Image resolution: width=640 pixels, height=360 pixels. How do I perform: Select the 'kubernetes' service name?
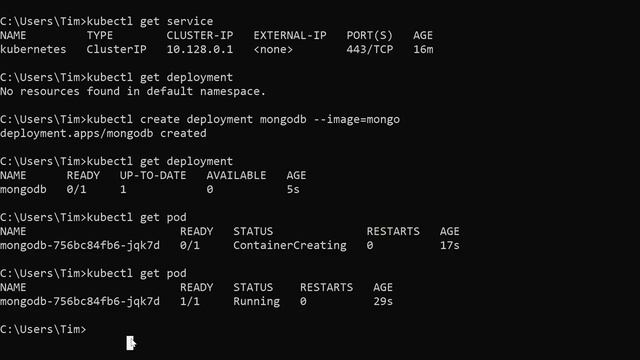click(33, 49)
